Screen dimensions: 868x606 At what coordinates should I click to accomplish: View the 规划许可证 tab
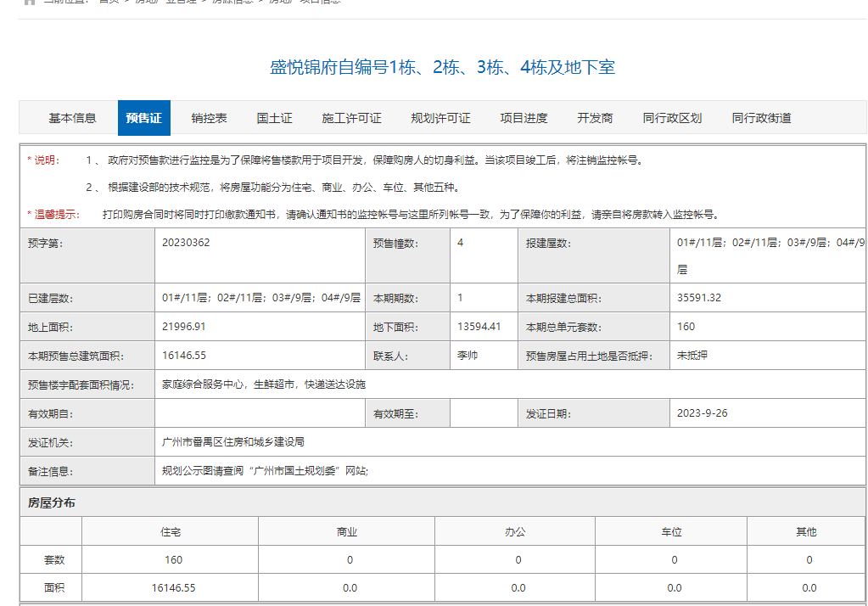(440, 118)
